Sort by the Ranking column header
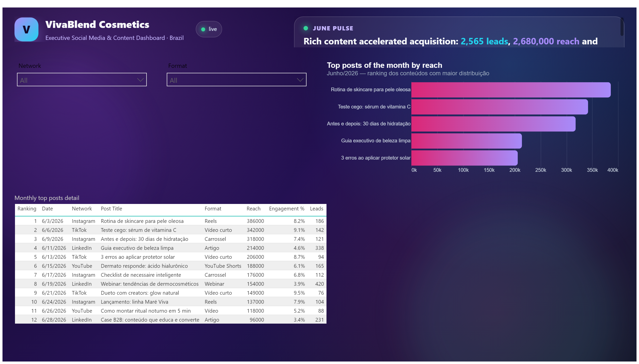The height and width of the screenshot is (364, 639). (x=27, y=209)
